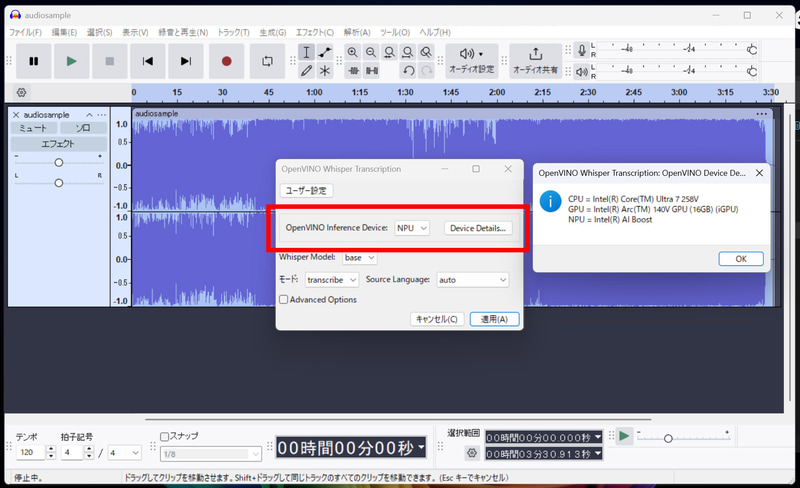Image resolution: width=800 pixels, height=488 pixels.
Task: Skip to end of the track
Action: pyautogui.click(x=186, y=61)
